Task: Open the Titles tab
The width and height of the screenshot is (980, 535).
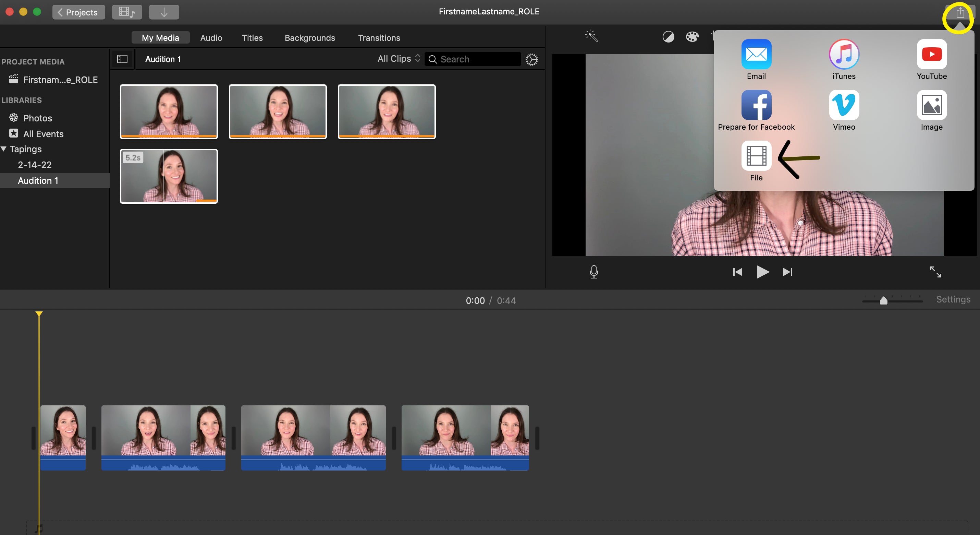Action: pyautogui.click(x=252, y=38)
